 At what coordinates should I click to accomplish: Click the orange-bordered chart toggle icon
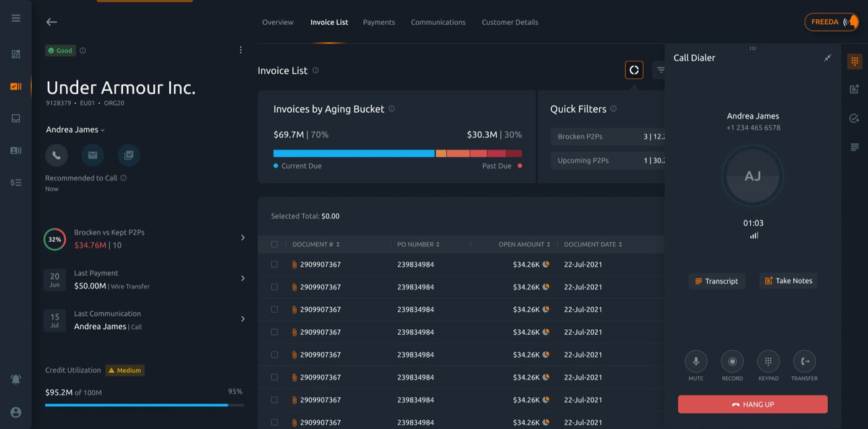coord(634,70)
